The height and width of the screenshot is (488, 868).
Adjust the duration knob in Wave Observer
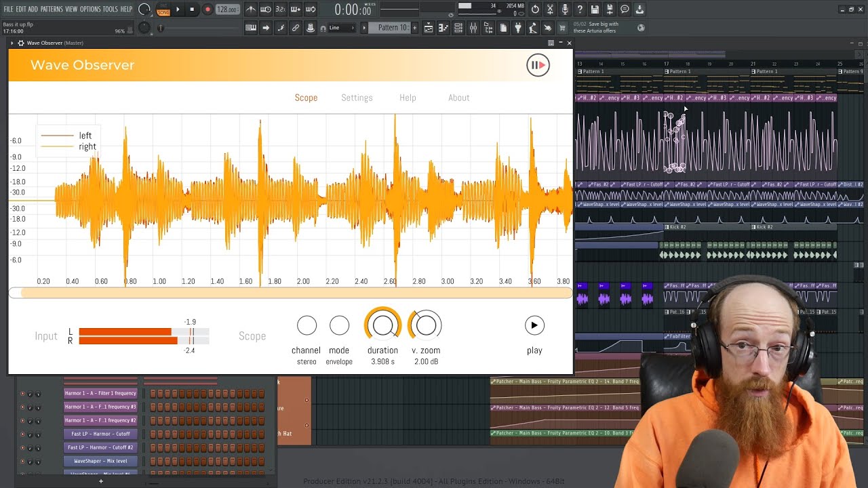(x=383, y=325)
